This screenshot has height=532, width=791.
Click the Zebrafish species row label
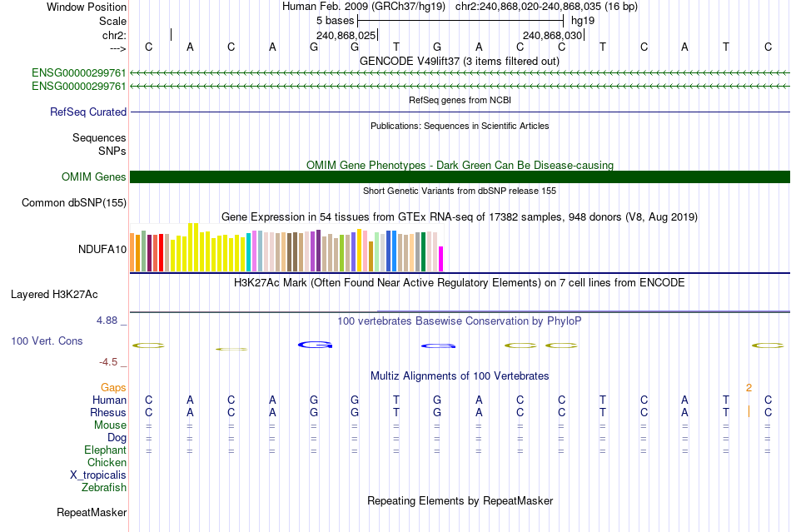104,488
